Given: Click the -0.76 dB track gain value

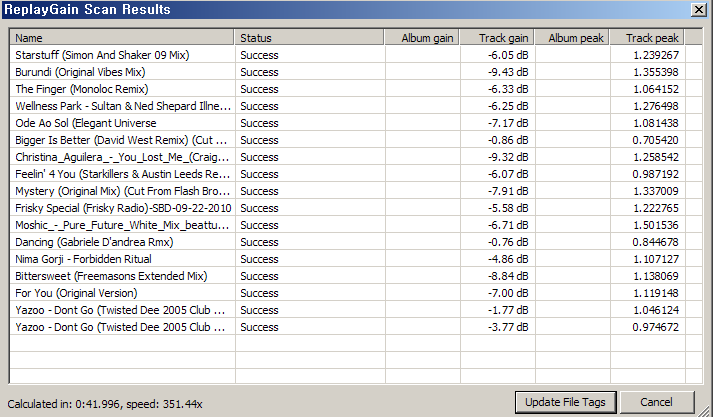Looking at the screenshot, I should tap(508, 242).
